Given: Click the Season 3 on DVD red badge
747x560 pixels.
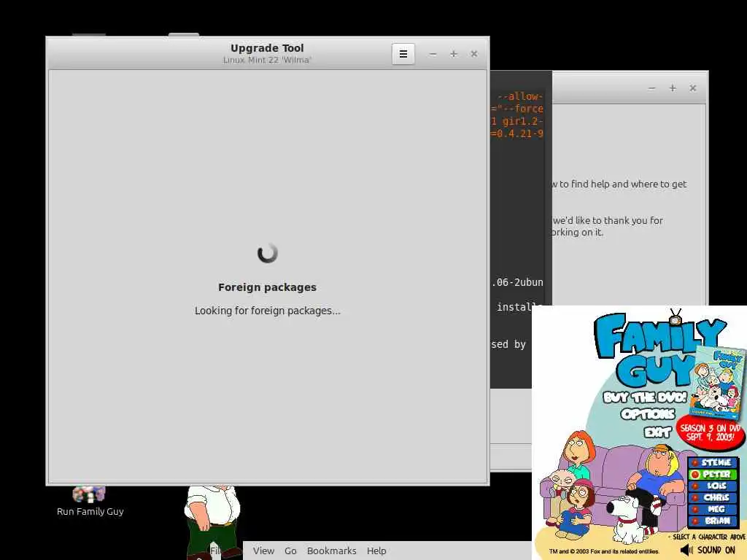Looking at the screenshot, I should [710, 432].
